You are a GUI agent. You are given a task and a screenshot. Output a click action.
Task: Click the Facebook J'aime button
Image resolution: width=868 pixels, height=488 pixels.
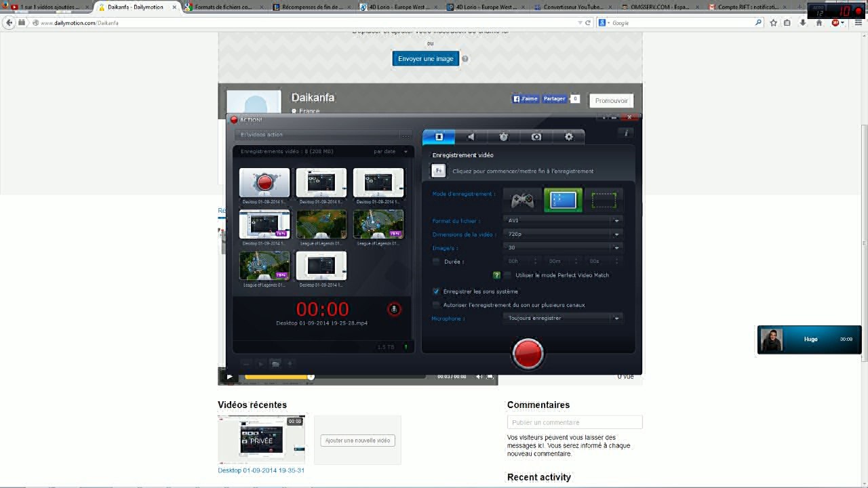pyautogui.click(x=526, y=99)
